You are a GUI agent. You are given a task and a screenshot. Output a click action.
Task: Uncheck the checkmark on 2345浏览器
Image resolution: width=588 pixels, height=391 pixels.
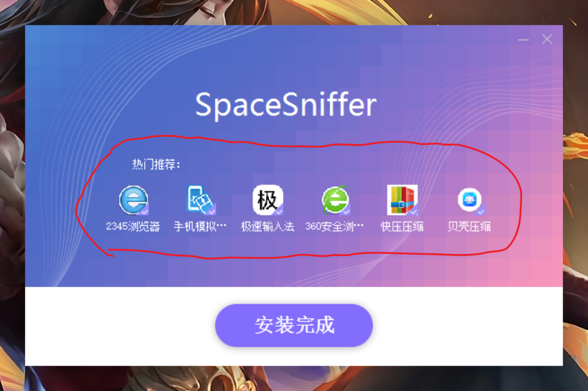[144, 211]
